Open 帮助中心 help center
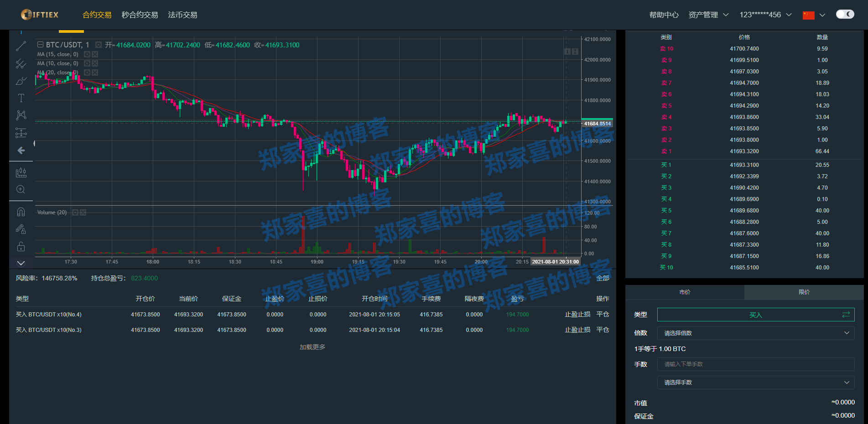 pos(664,15)
